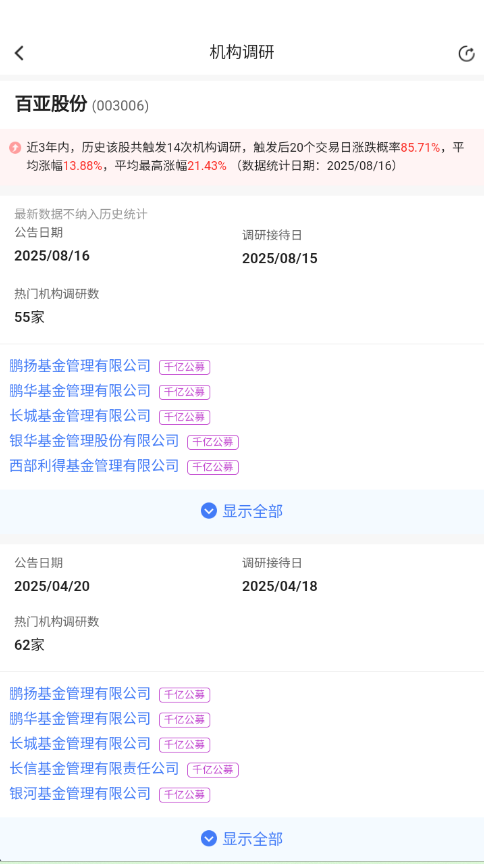Tap the back arrow icon
This screenshot has width=484, height=864.
pyautogui.click(x=19, y=53)
